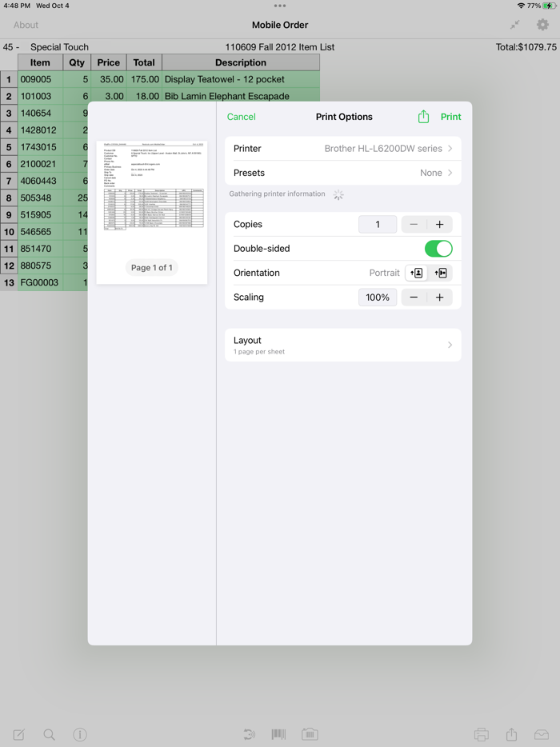Tap the Copies value field
The image size is (560, 747).
[378, 225]
